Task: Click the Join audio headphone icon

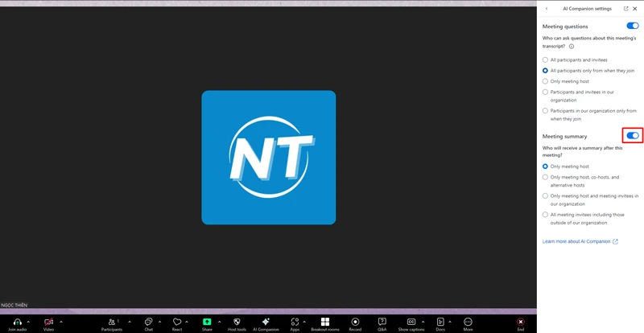Action: click(17, 322)
